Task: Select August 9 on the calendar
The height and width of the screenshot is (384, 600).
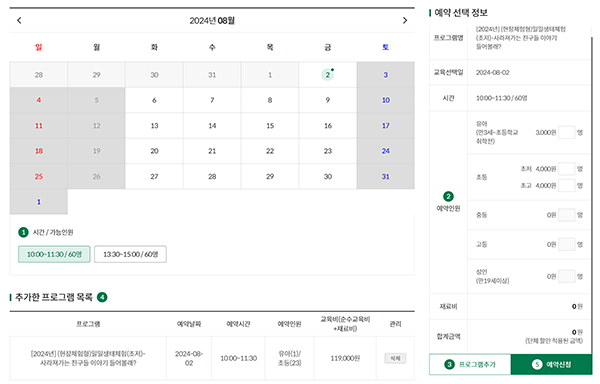Action: (x=328, y=100)
